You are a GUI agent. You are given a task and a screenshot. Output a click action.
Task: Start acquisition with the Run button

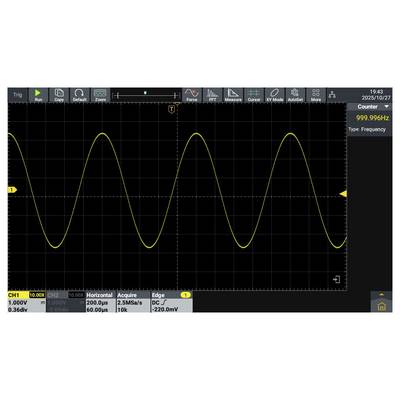coord(38,95)
